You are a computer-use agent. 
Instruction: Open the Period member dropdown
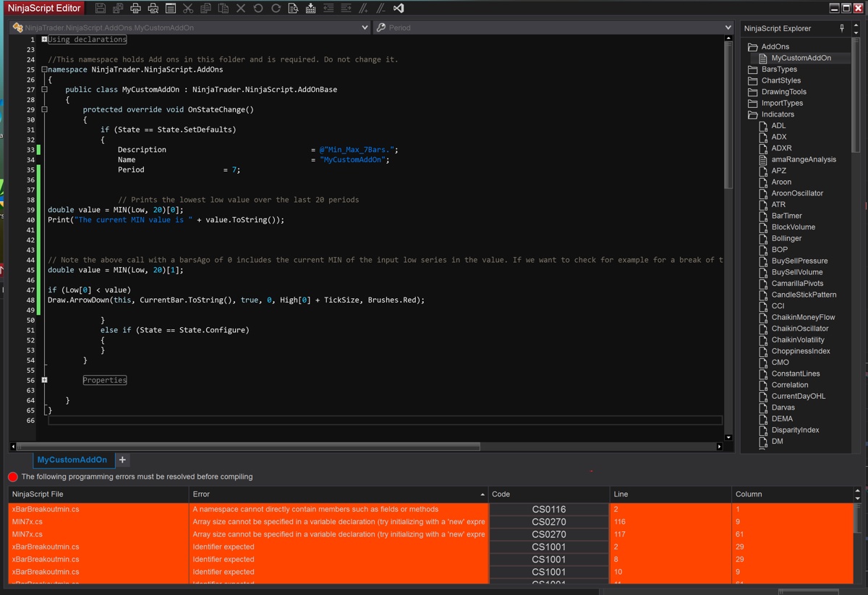click(728, 28)
